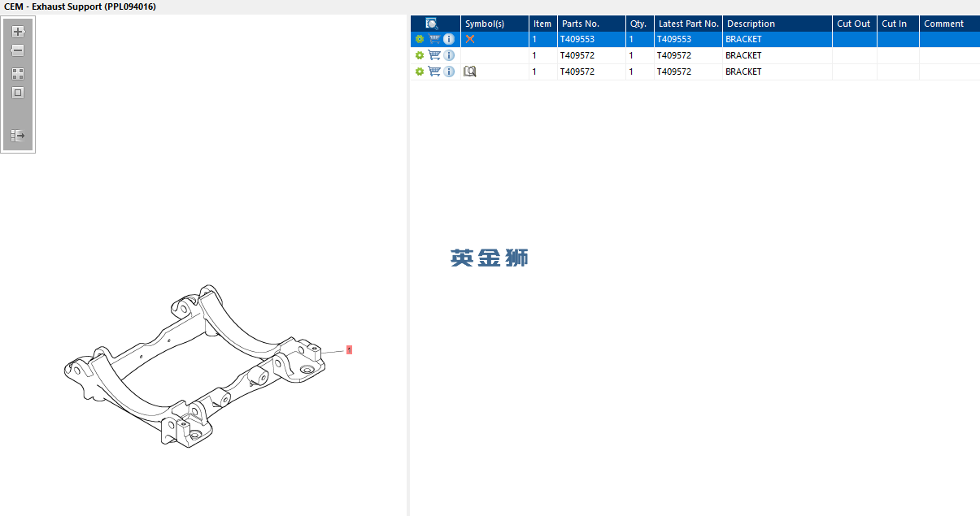Image resolution: width=980 pixels, height=516 pixels.
Task: Sort by the Description column header
Action: [777, 24]
